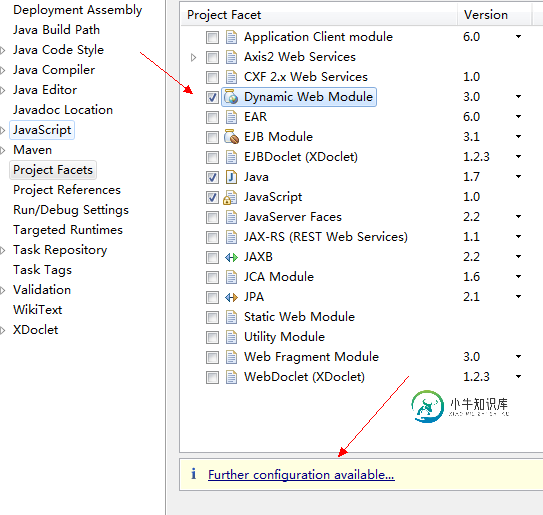This screenshot has width=543, height=515.
Task: Open Targeted Runtimes properties page
Action: 68,230
